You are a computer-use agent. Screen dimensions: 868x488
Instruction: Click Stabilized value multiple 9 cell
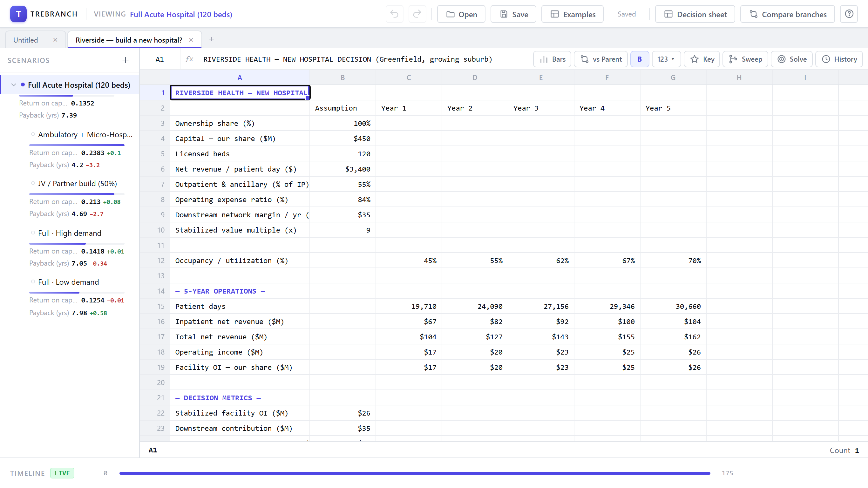click(x=343, y=230)
